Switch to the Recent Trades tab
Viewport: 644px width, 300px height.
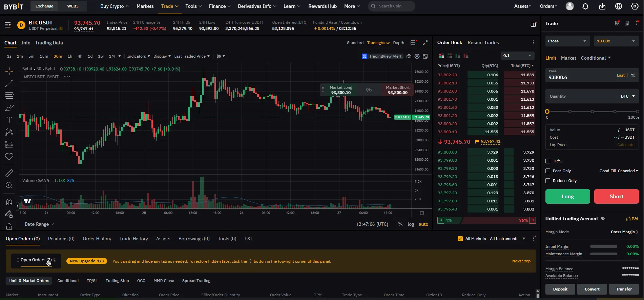point(483,42)
